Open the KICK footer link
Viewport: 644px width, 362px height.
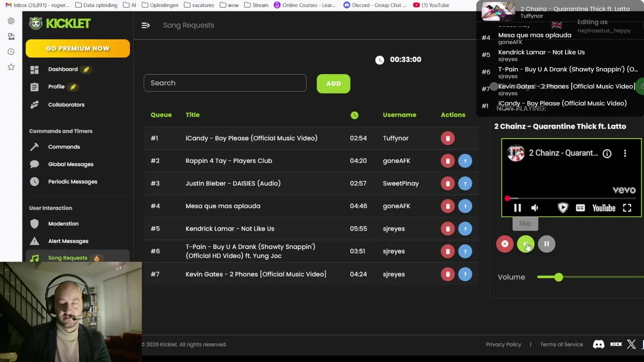pyautogui.click(x=616, y=344)
